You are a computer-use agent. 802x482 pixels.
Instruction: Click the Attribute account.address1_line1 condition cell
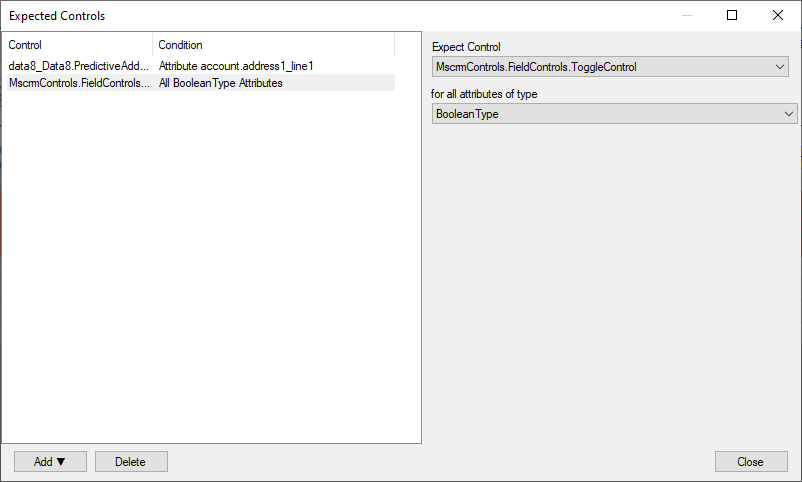pyautogui.click(x=236, y=66)
